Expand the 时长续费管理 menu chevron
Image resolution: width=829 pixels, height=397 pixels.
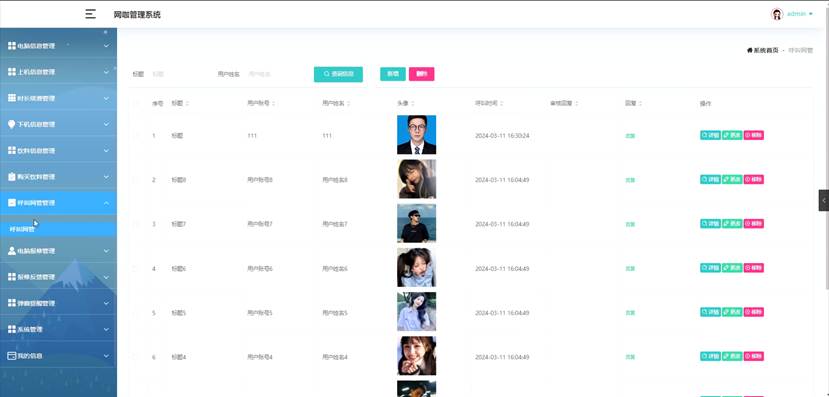[106, 98]
